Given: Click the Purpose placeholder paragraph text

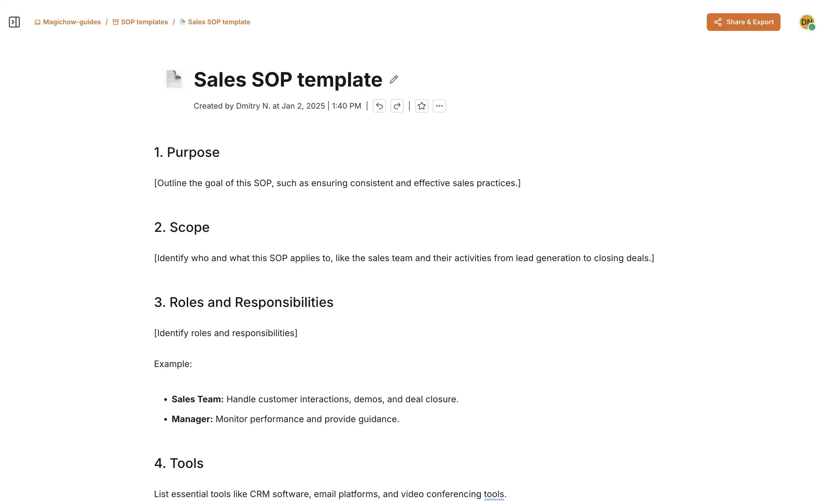Looking at the screenshot, I should pyautogui.click(x=337, y=183).
